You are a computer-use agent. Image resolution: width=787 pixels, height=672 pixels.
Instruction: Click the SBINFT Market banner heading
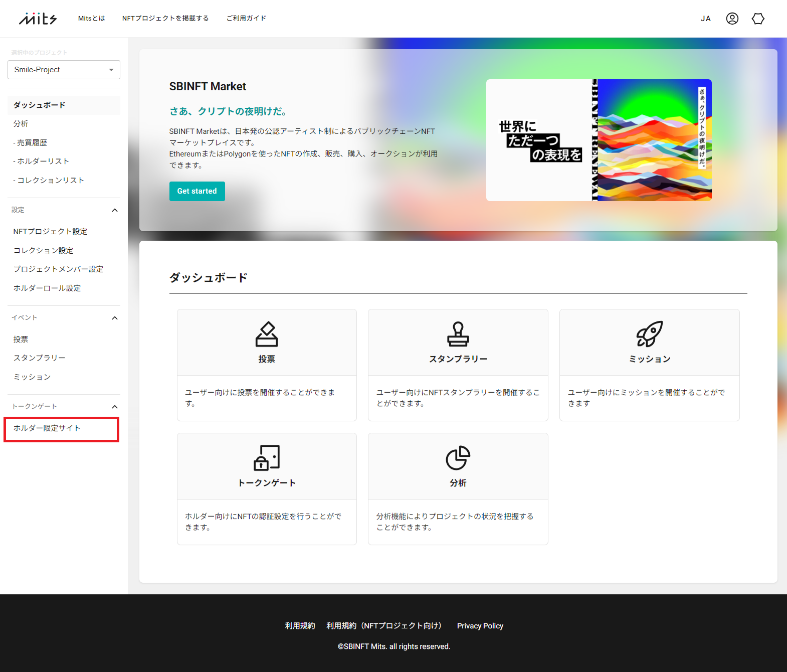point(208,87)
